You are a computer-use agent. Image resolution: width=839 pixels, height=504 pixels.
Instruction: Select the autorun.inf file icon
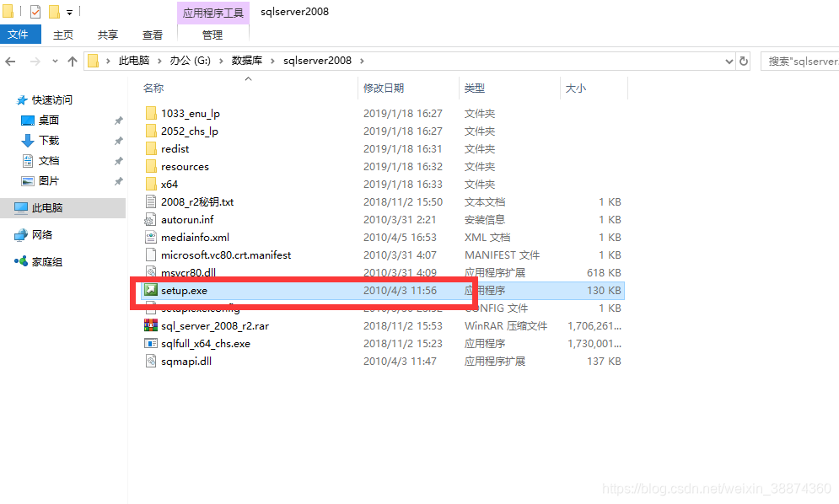pyautogui.click(x=151, y=219)
